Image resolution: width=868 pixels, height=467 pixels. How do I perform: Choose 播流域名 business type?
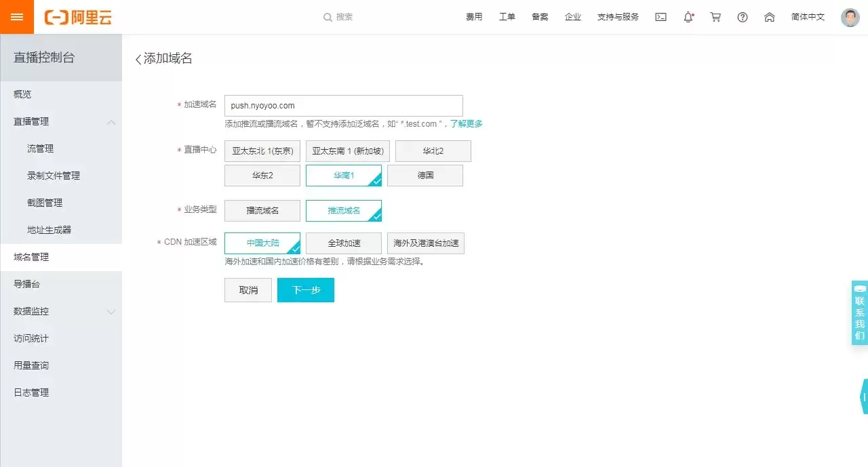click(262, 211)
